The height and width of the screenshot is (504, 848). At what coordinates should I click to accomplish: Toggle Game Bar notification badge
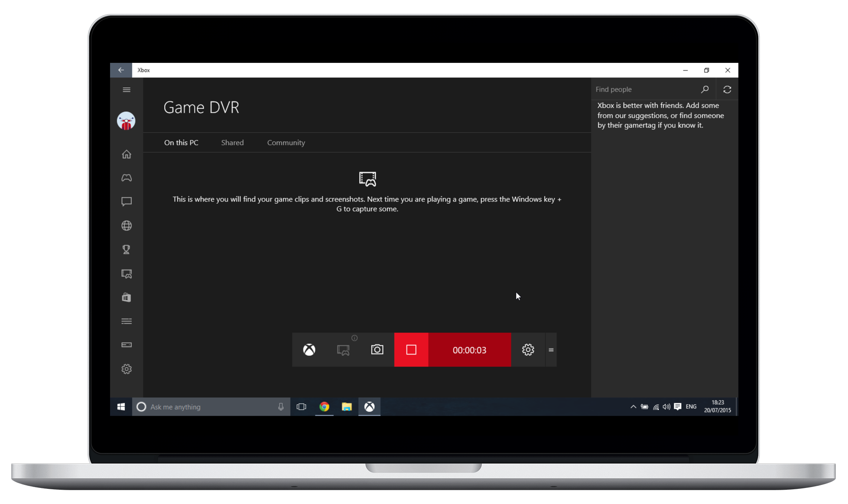(354, 338)
